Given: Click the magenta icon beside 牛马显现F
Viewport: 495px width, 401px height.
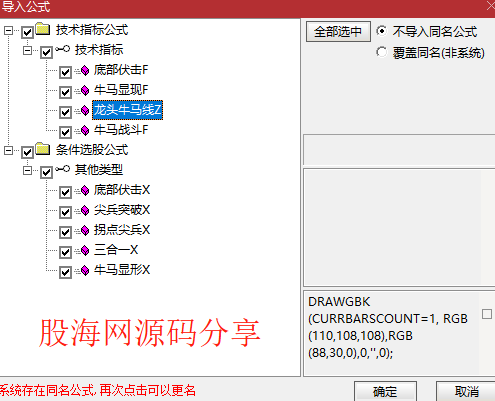Looking at the screenshot, I should coord(85,90).
